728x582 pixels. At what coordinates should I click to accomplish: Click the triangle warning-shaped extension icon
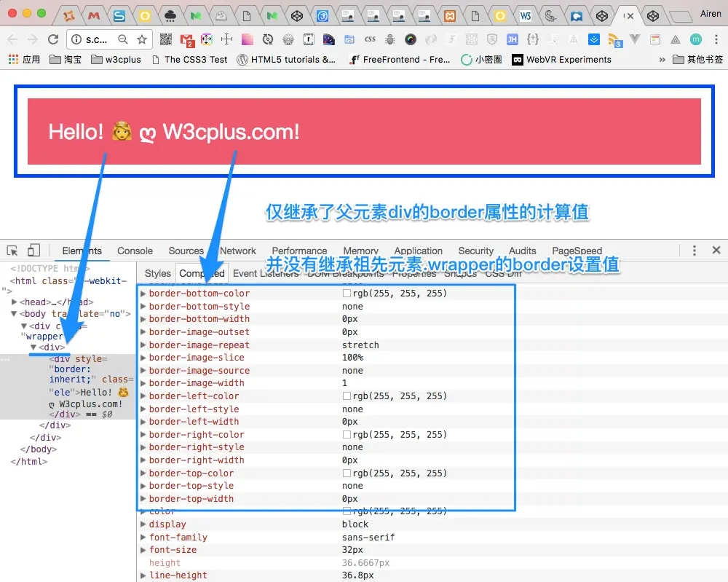click(x=676, y=39)
